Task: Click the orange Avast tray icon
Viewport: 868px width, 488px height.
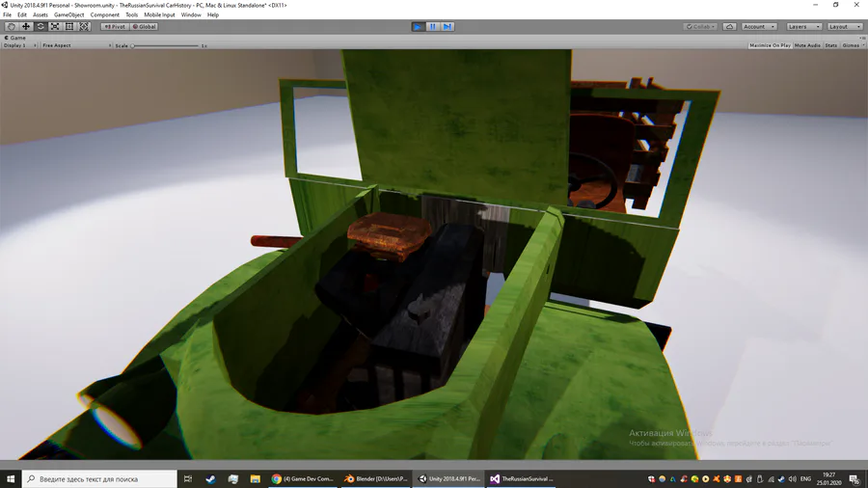Action: (717, 479)
